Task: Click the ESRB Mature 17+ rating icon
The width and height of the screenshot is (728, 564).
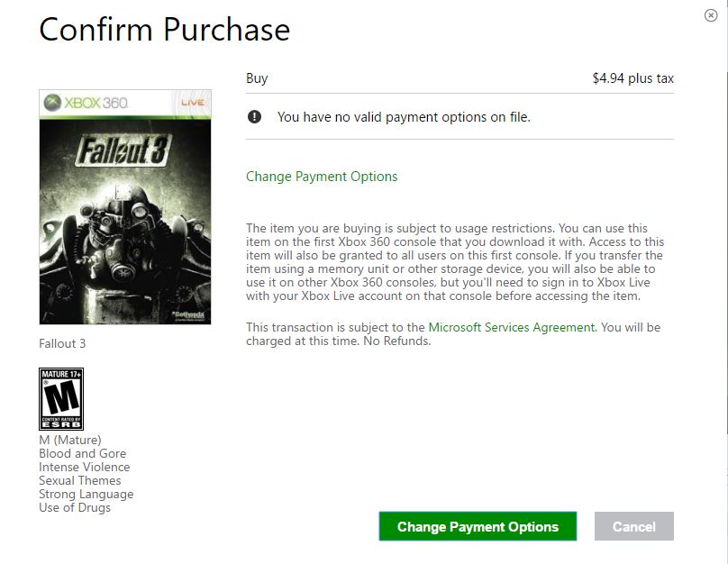Action: (x=61, y=398)
